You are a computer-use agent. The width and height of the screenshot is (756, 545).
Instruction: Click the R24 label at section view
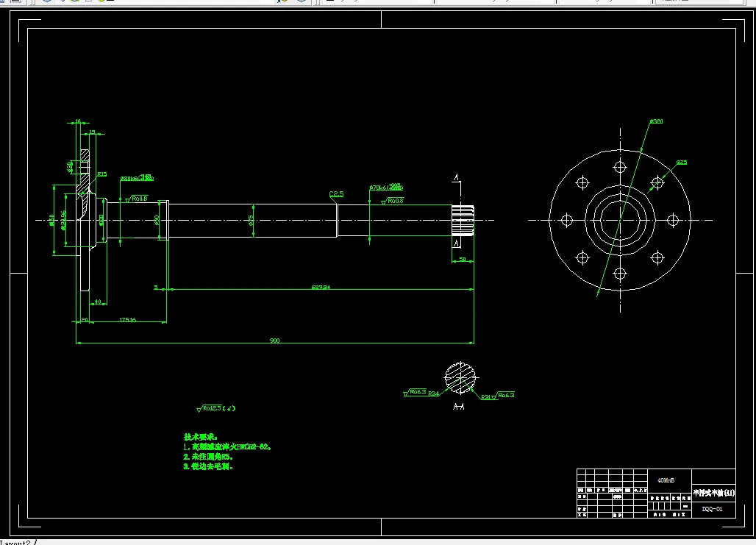(x=433, y=393)
